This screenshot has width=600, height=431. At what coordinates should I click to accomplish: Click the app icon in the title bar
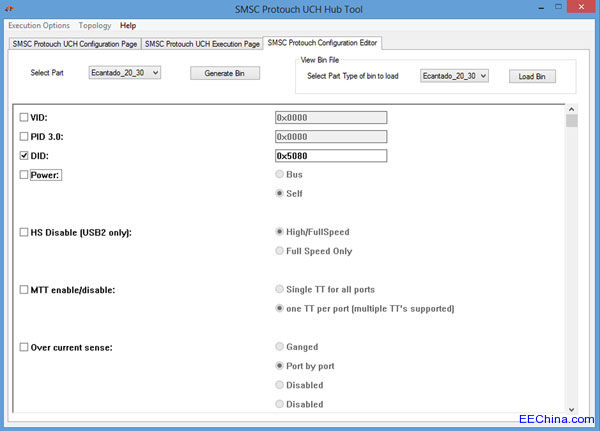coord(9,8)
